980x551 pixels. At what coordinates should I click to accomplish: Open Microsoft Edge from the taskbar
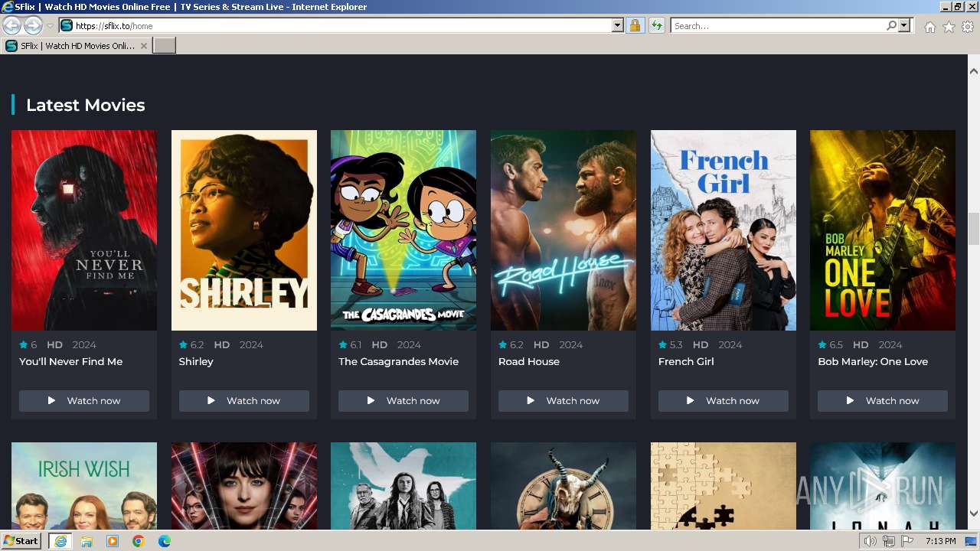[165, 541]
